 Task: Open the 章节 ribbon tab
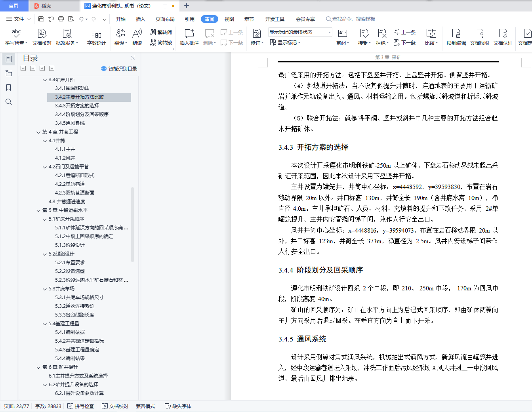(x=249, y=19)
